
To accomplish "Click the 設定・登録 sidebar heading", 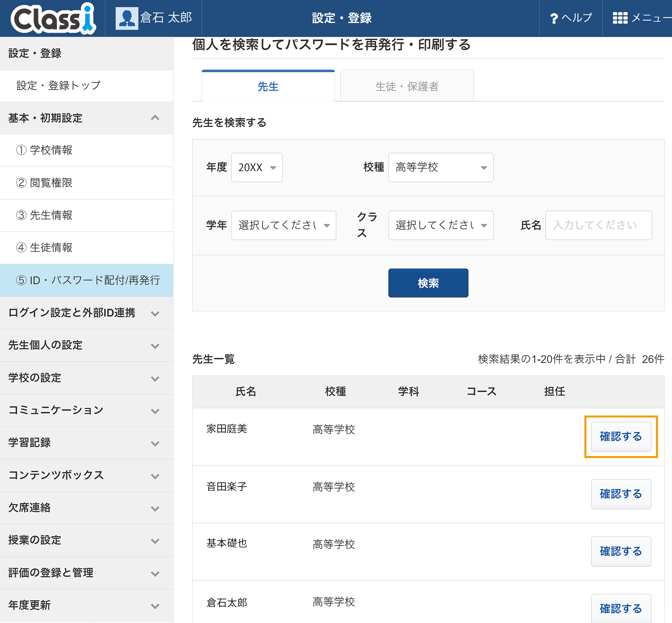I will point(35,53).
